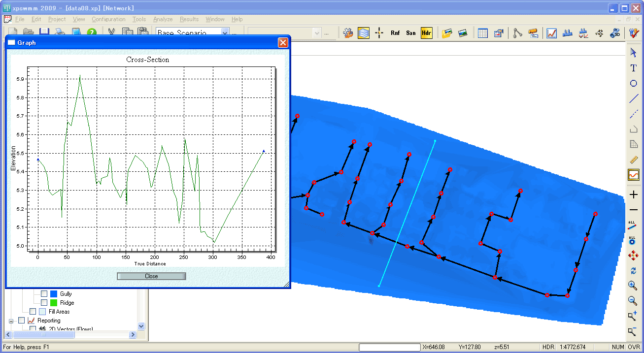Image resolution: width=644 pixels, height=353 pixels.
Task: Click the zoom out magnifier icon
Action: pos(634,301)
